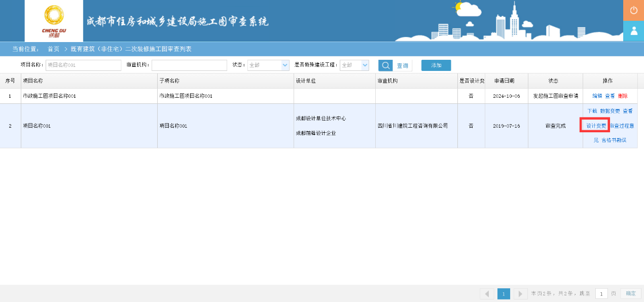Click 设计变更 link for 项目名称001
The image size is (644, 302).
594,125
